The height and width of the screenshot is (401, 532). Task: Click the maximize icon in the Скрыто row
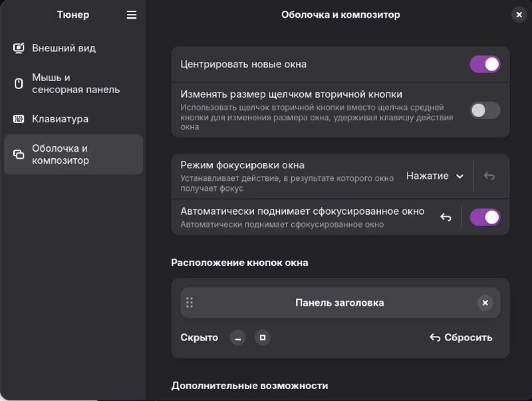262,338
